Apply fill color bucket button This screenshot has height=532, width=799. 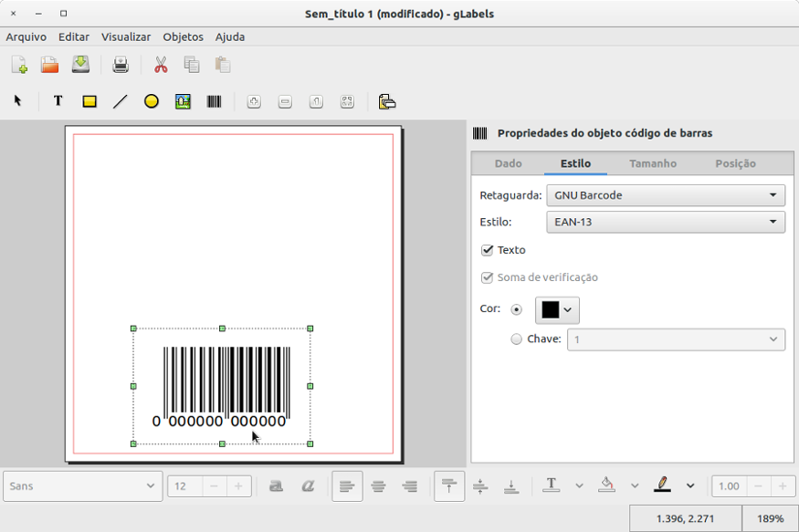[606, 485]
